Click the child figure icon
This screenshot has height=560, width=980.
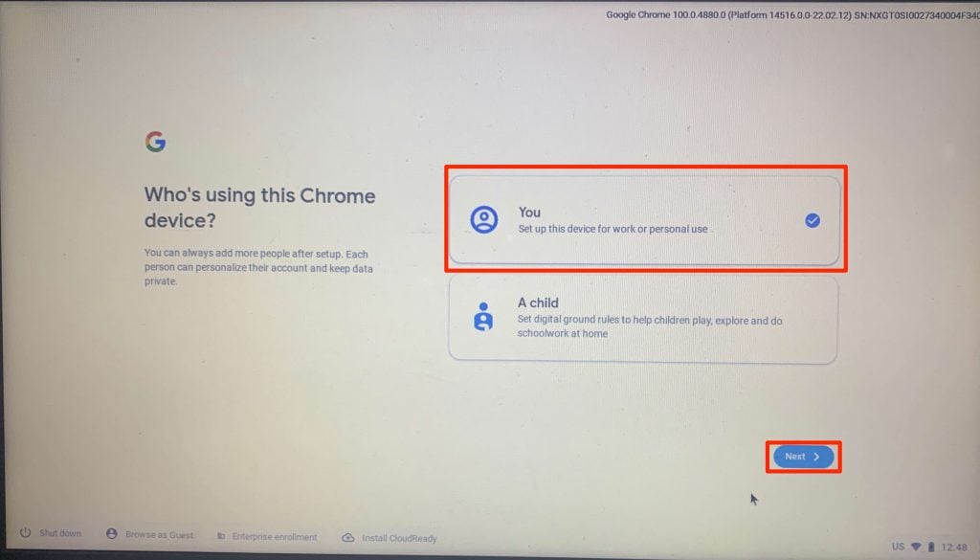[483, 317]
